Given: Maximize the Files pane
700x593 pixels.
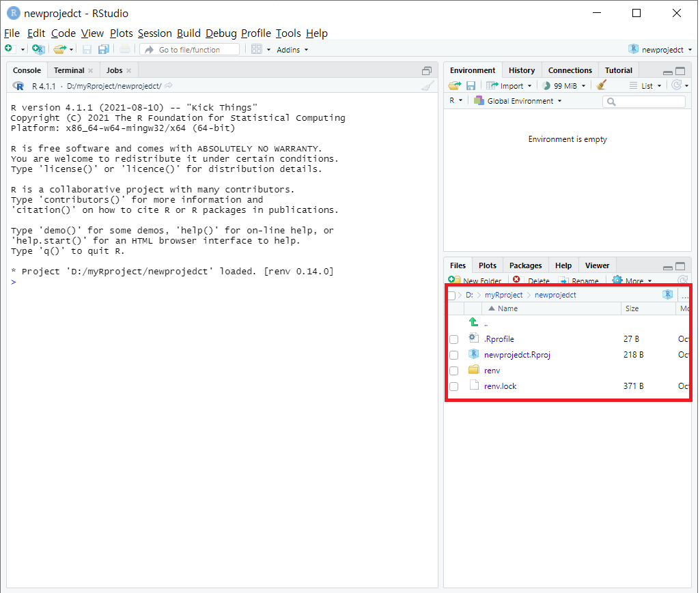Looking at the screenshot, I should [x=680, y=266].
